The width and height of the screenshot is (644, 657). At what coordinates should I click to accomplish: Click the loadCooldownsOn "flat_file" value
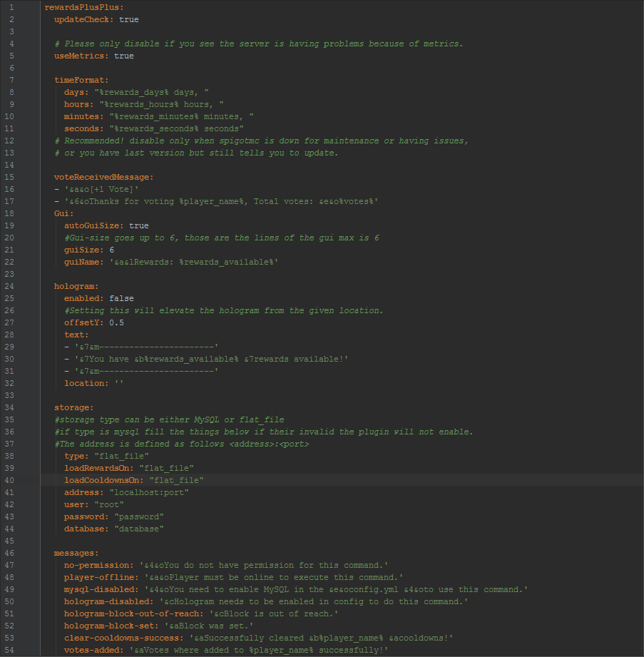(x=177, y=480)
